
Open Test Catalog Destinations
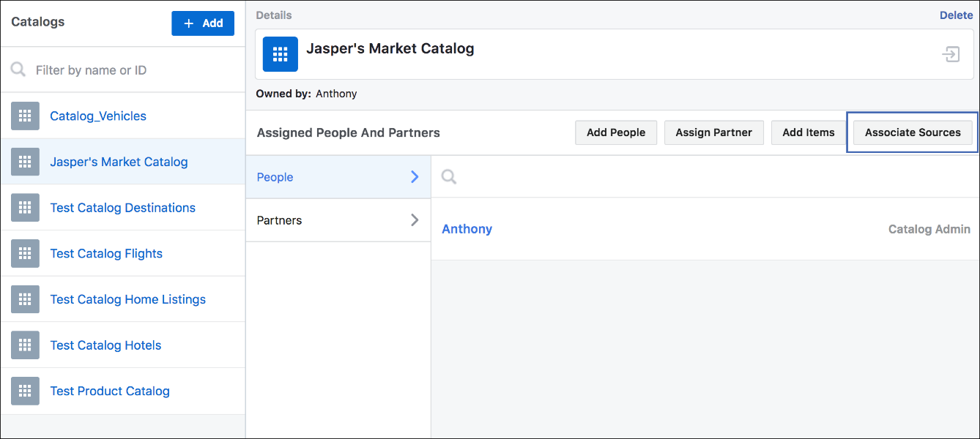coord(122,208)
